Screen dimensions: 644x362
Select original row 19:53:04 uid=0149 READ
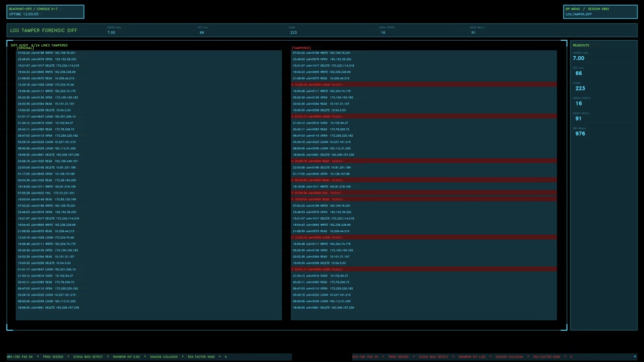point(149,200)
